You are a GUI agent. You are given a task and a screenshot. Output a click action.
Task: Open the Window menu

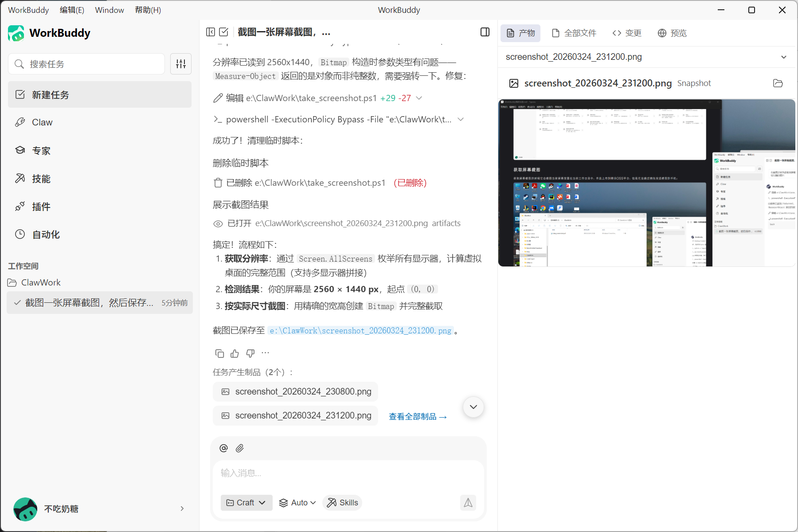(110, 10)
